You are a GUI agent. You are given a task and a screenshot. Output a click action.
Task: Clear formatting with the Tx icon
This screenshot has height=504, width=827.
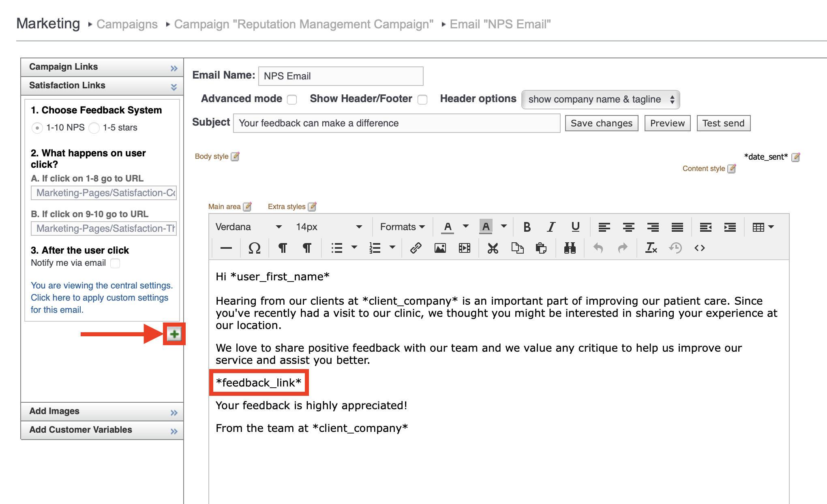pyautogui.click(x=651, y=248)
